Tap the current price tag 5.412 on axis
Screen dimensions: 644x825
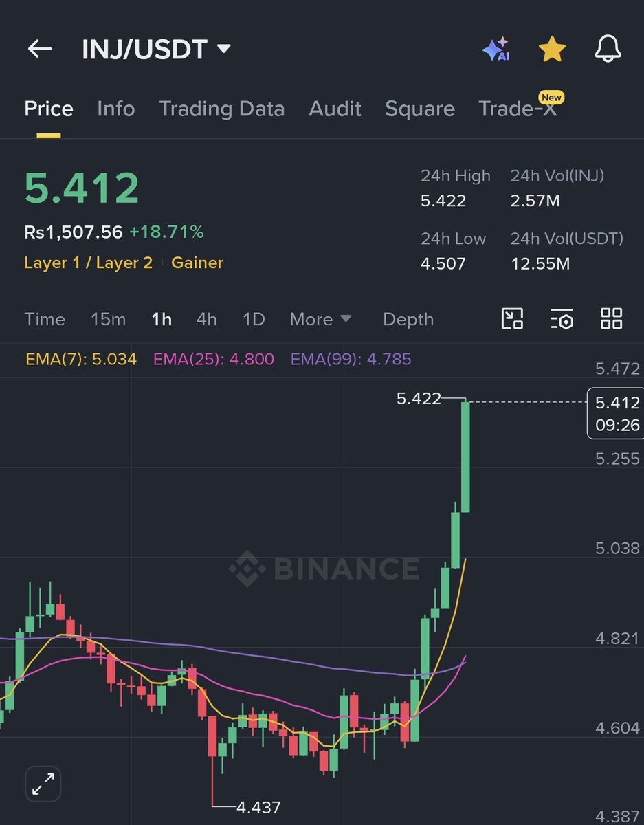pos(615,413)
